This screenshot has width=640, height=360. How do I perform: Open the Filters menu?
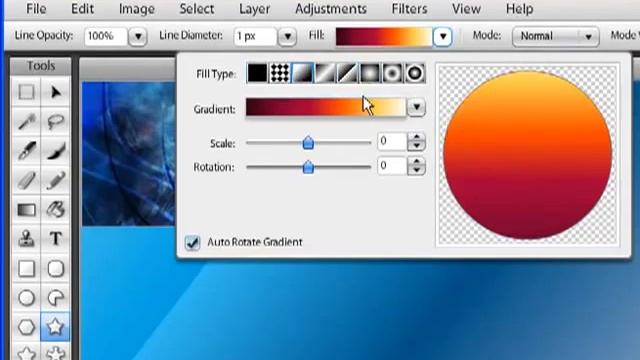409,9
